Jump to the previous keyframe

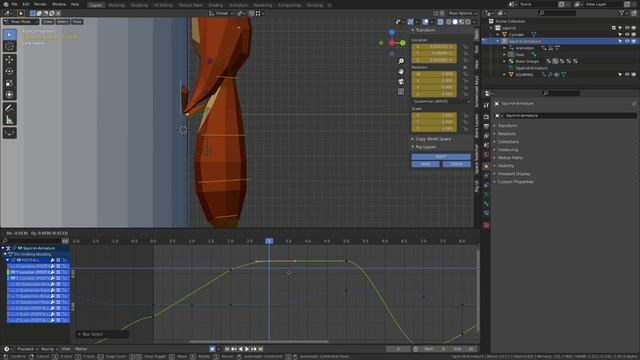point(234,349)
